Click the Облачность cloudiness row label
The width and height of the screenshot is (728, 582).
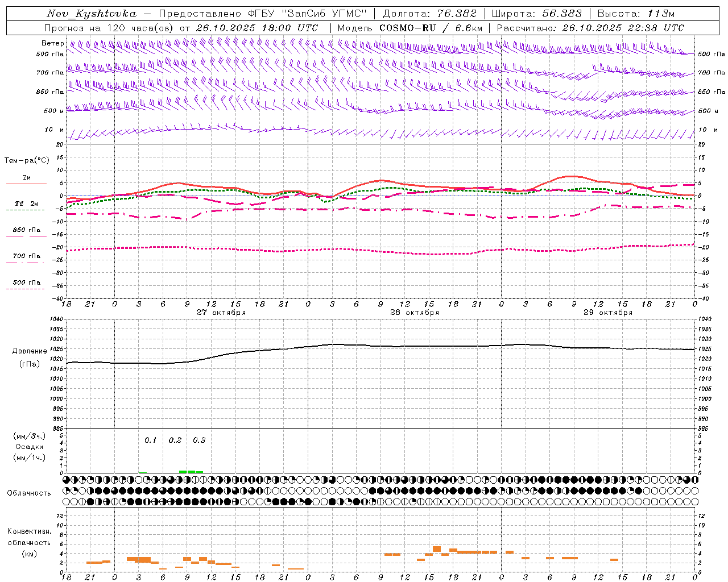(x=28, y=493)
